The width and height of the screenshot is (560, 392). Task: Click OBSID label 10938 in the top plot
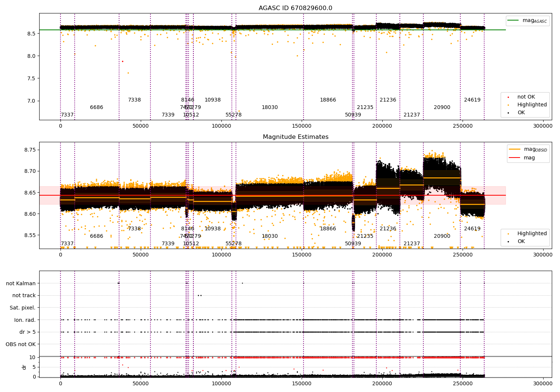[x=212, y=100]
